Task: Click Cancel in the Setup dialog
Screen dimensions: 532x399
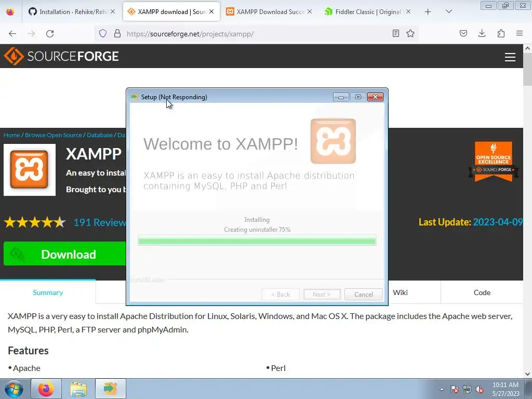Action: 363,294
